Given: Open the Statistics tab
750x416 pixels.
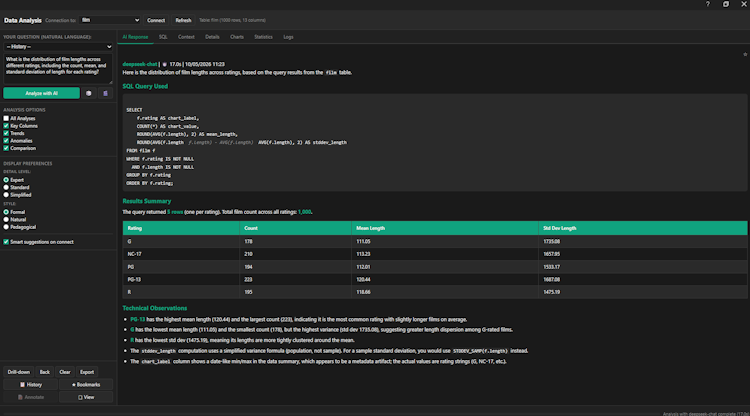Looking at the screenshot, I should [x=263, y=37].
